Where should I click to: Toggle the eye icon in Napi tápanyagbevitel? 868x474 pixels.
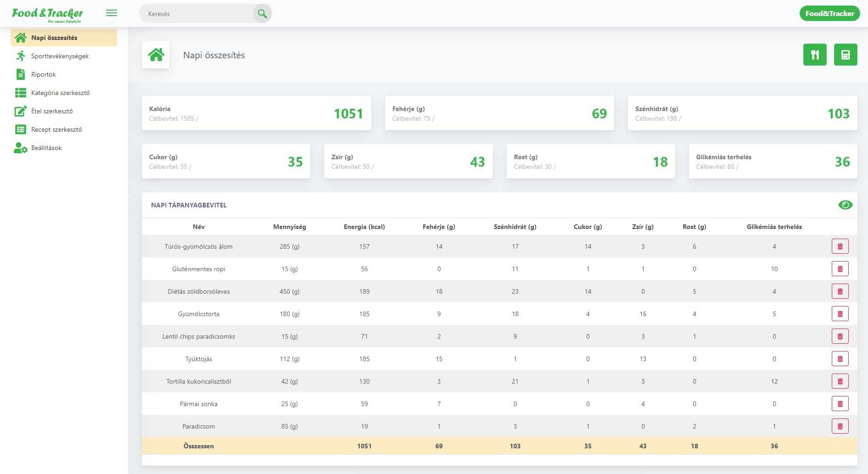845,205
